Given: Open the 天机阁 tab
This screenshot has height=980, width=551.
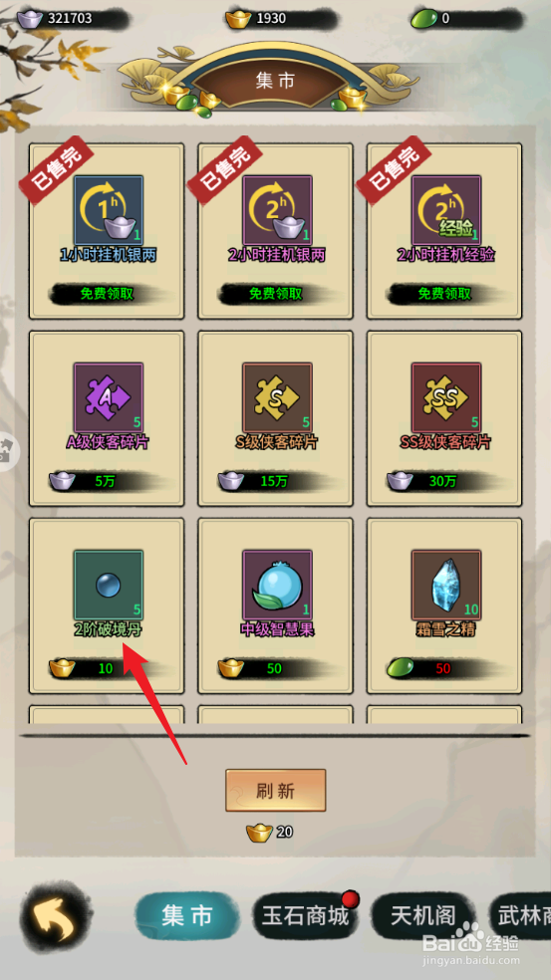Looking at the screenshot, I should [423, 917].
